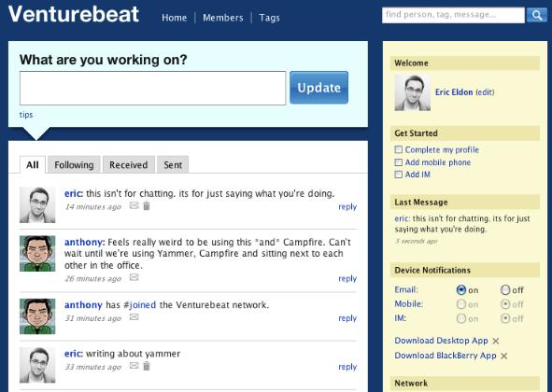Delete eric's chatting message with trash icon
The width and height of the screenshot is (552, 392).
147,206
